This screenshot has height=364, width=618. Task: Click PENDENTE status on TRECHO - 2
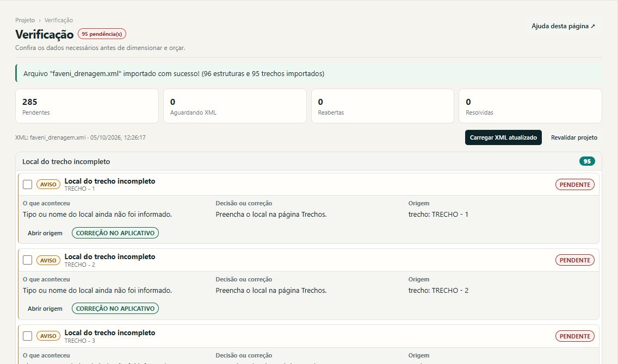[574, 260]
